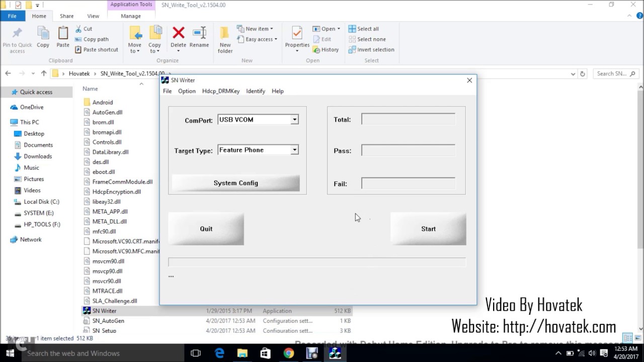Choose Paste shortcut in ribbon
This screenshot has width=644, height=362.
(x=97, y=50)
